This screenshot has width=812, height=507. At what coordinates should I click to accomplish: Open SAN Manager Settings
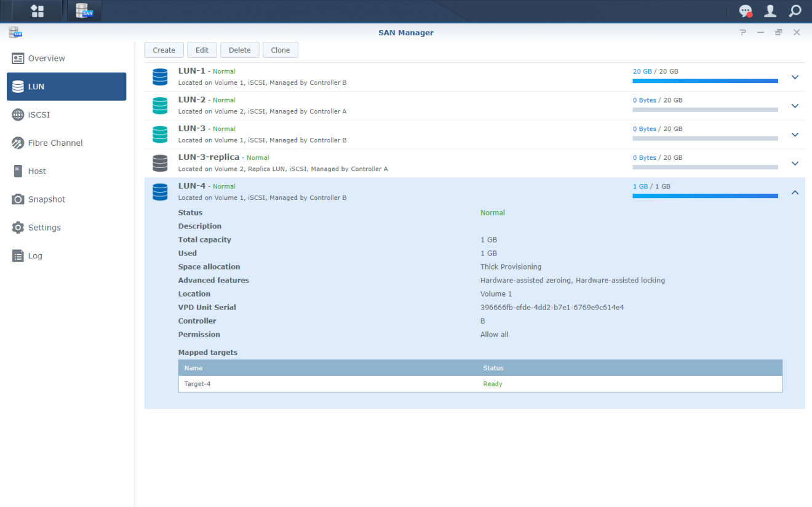pos(40,227)
